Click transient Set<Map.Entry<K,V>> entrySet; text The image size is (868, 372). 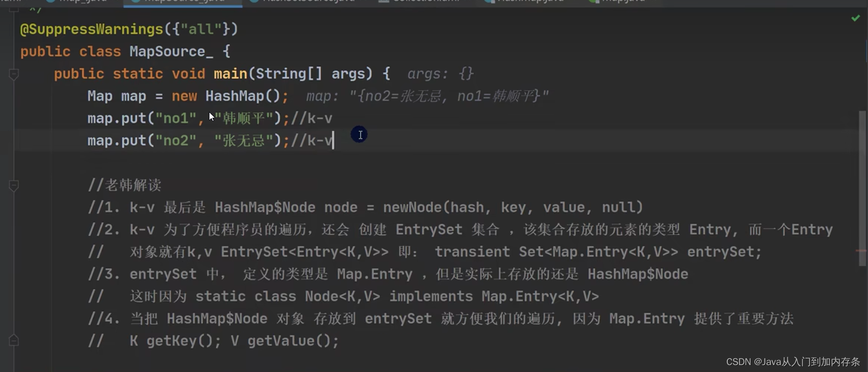tap(598, 252)
